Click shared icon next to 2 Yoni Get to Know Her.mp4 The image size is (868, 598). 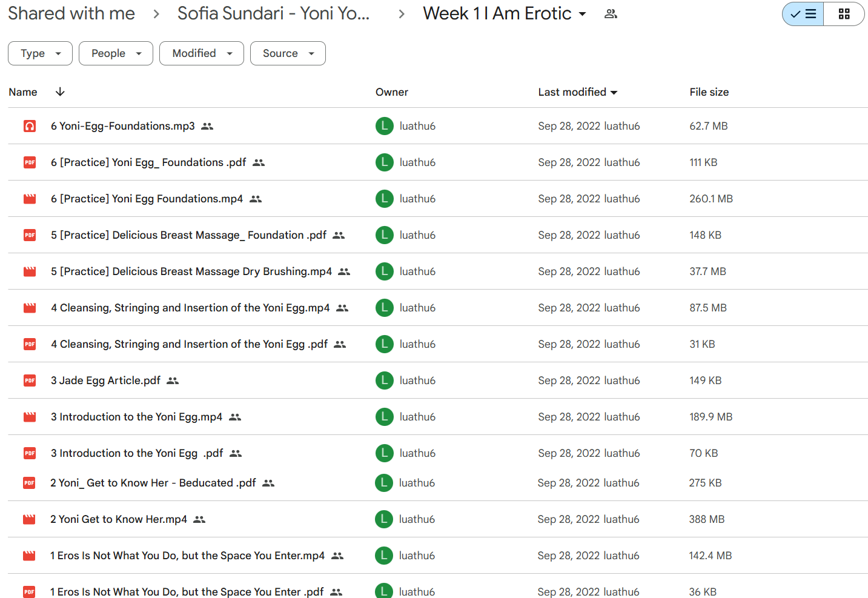pos(199,519)
